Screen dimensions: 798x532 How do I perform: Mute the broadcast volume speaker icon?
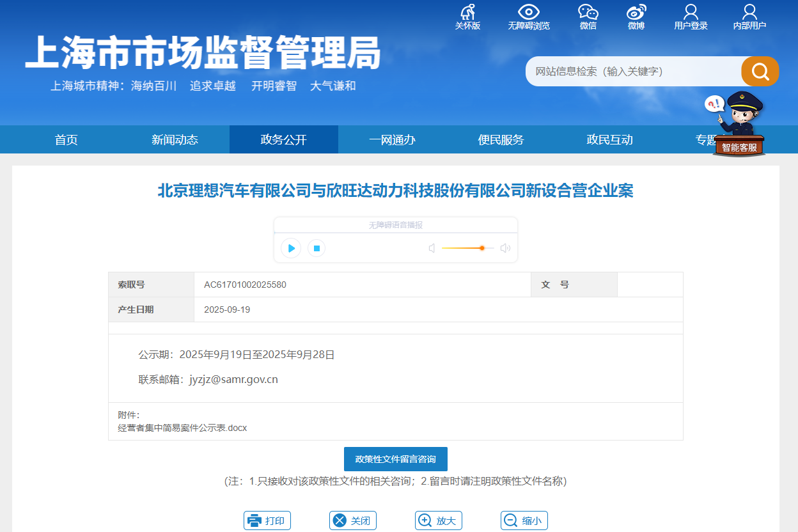pyautogui.click(x=432, y=248)
